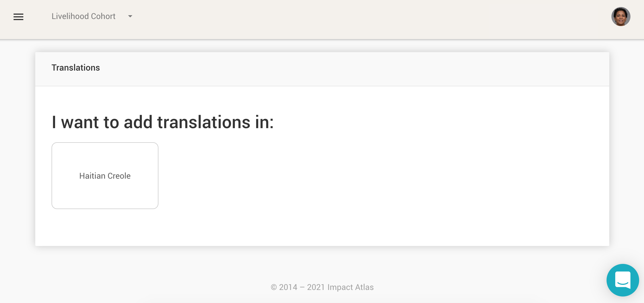This screenshot has height=303, width=644.
Task: Open account menu via profile photo
Action: click(x=621, y=17)
